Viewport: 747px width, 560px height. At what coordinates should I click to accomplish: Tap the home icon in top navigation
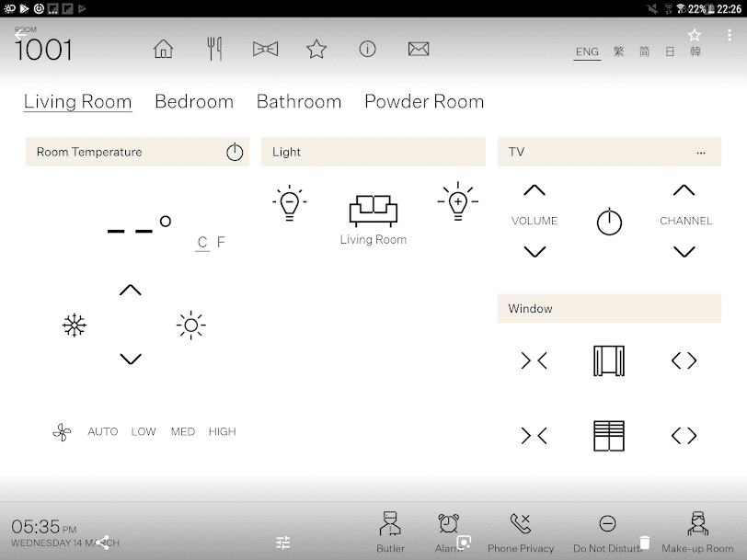click(x=164, y=49)
